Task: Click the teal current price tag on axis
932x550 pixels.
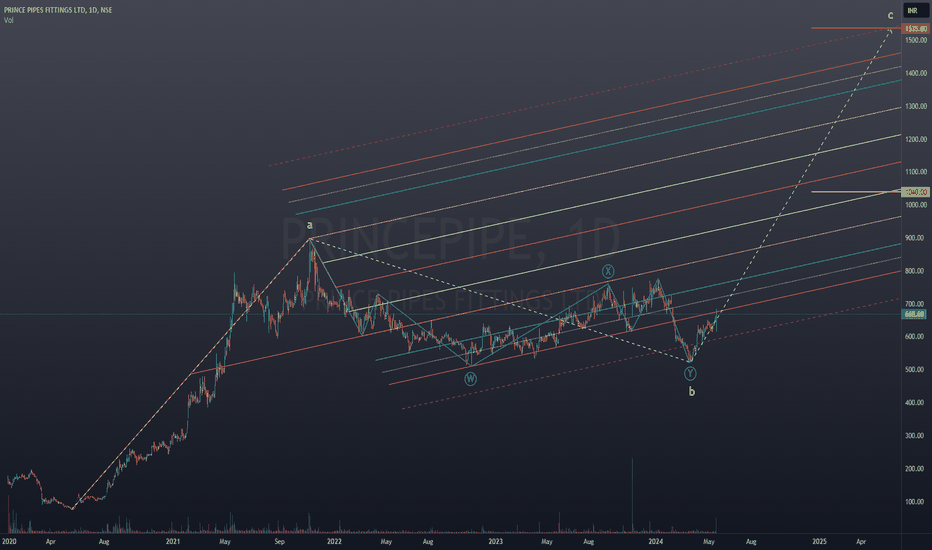Action: 914,314
